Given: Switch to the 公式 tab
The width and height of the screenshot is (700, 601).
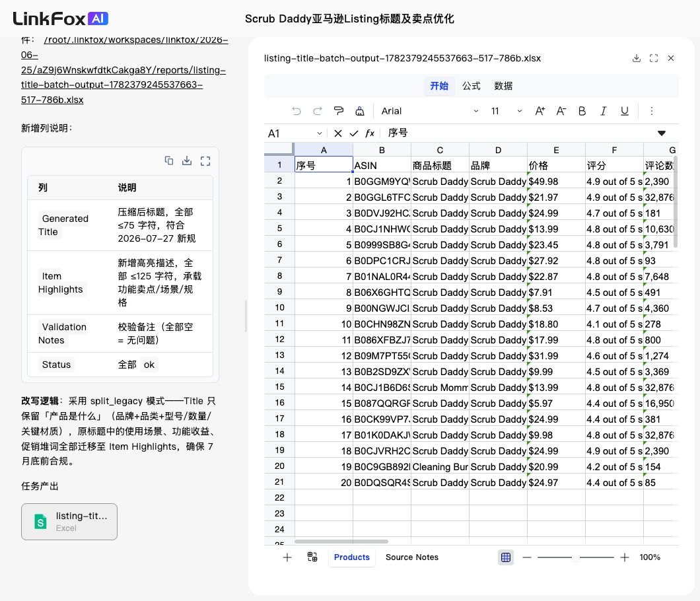Looking at the screenshot, I should click(x=471, y=86).
